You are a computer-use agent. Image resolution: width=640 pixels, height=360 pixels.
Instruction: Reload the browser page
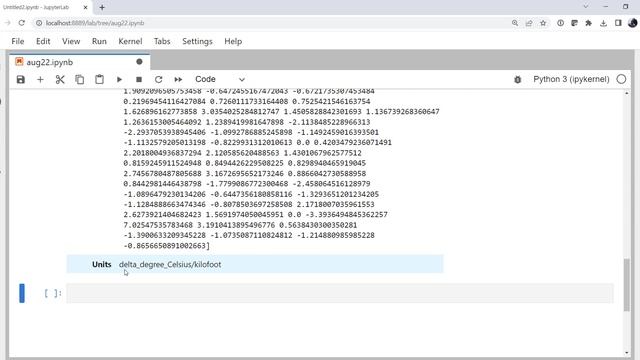pyautogui.click(x=22, y=23)
